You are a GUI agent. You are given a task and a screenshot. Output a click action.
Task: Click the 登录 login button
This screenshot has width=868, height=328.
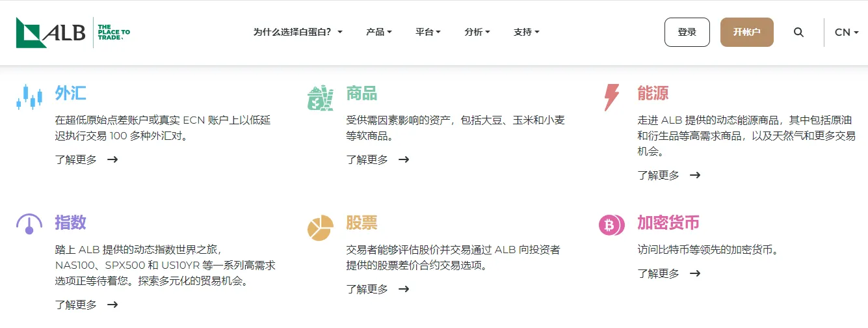(x=687, y=32)
